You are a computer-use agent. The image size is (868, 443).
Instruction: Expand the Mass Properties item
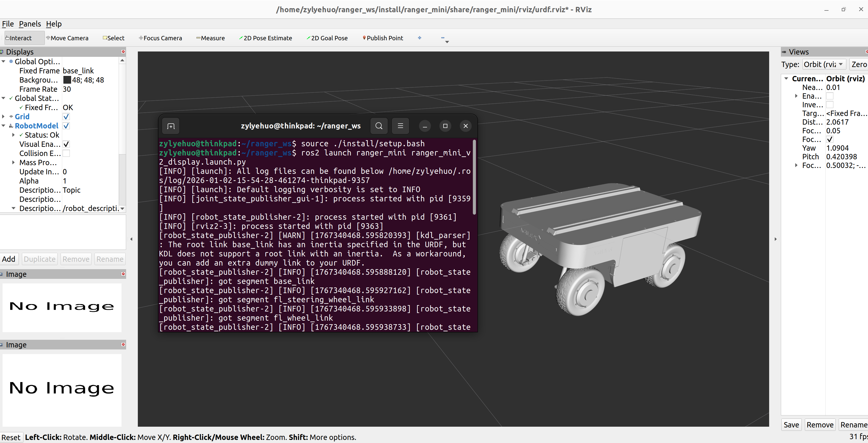point(14,163)
